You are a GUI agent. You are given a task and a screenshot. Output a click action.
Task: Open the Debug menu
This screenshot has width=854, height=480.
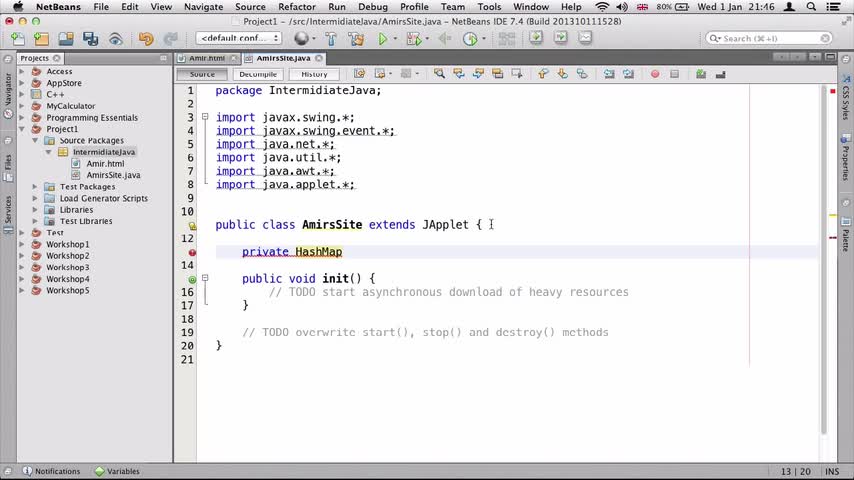tap(373, 7)
